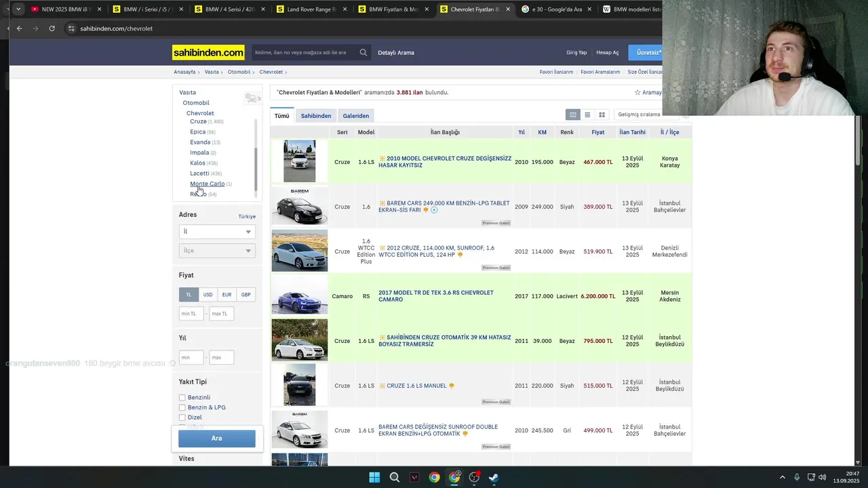868x488 pixels.
Task: Open the Monte Carlo model filter
Action: [207, 184]
